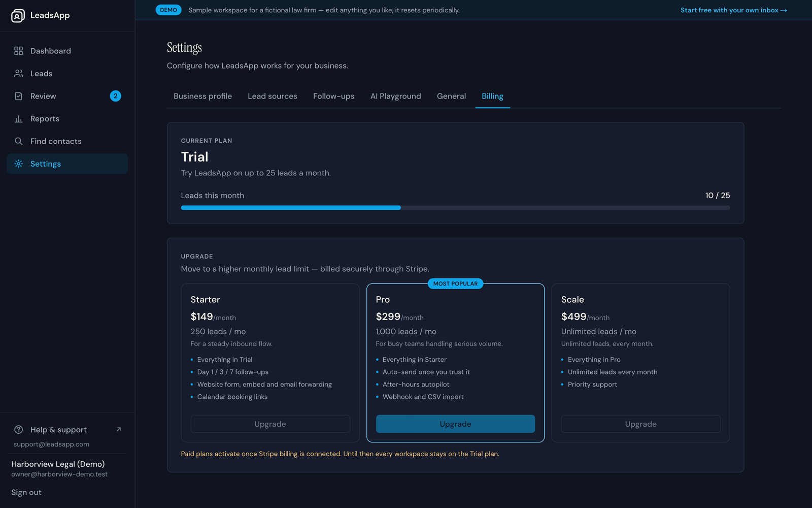Viewport: 812px width, 508px height.
Task: Click the Pro plan title
Action: (x=383, y=300)
